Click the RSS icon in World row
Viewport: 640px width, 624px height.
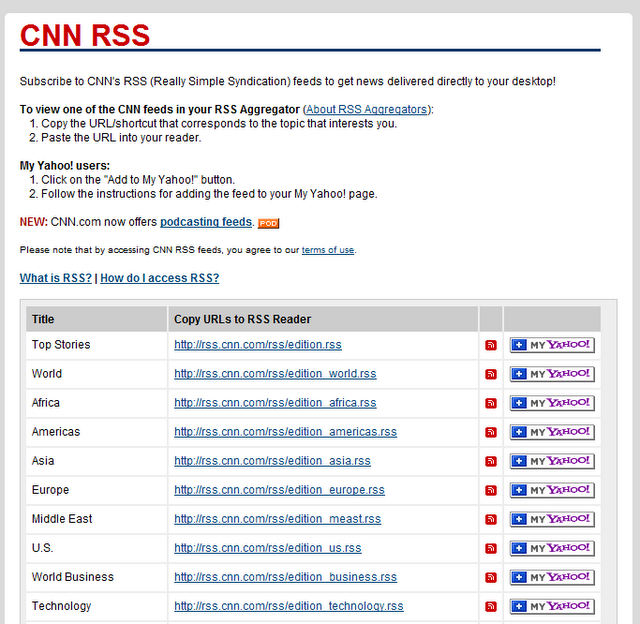pos(491,374)
